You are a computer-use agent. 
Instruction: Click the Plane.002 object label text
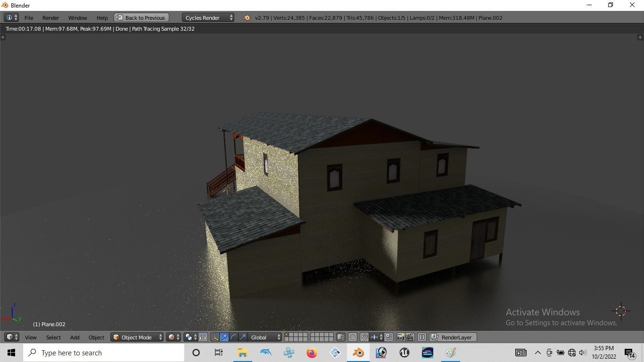(x=49, y=324)
